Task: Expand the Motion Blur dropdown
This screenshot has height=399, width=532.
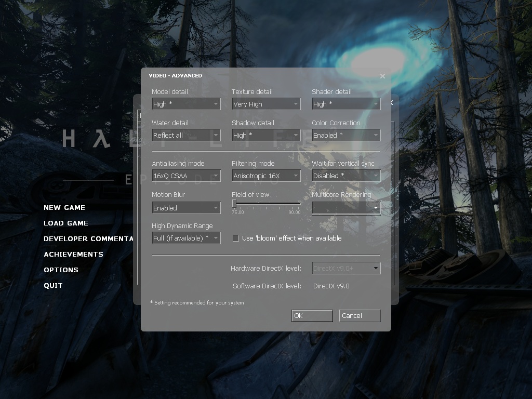Action: point(186,208)
